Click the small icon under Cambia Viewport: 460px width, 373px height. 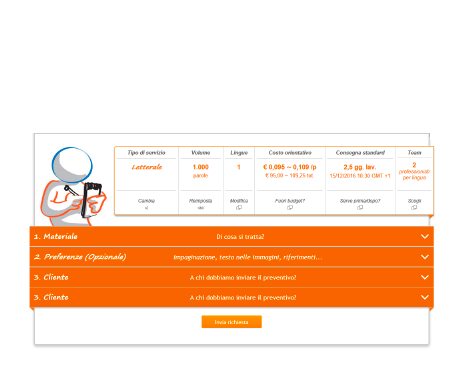(x=146, y=208)
